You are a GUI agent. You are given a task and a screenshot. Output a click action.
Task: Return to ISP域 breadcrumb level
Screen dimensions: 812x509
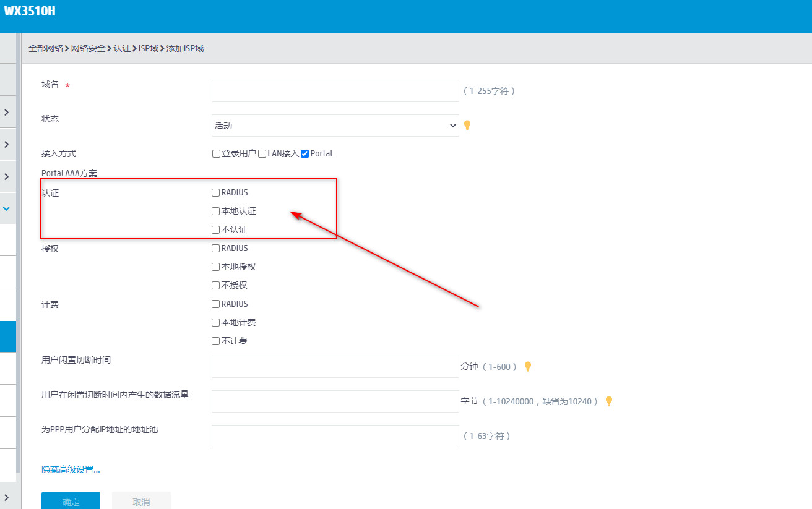coord(149,48)
